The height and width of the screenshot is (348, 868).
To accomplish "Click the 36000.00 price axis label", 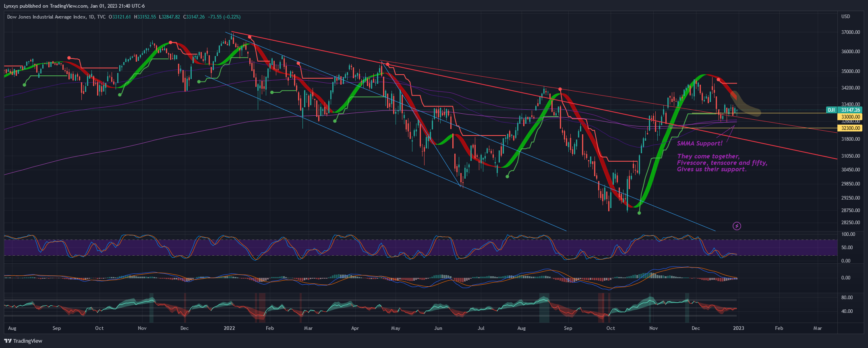I will [x=851, y=52].
